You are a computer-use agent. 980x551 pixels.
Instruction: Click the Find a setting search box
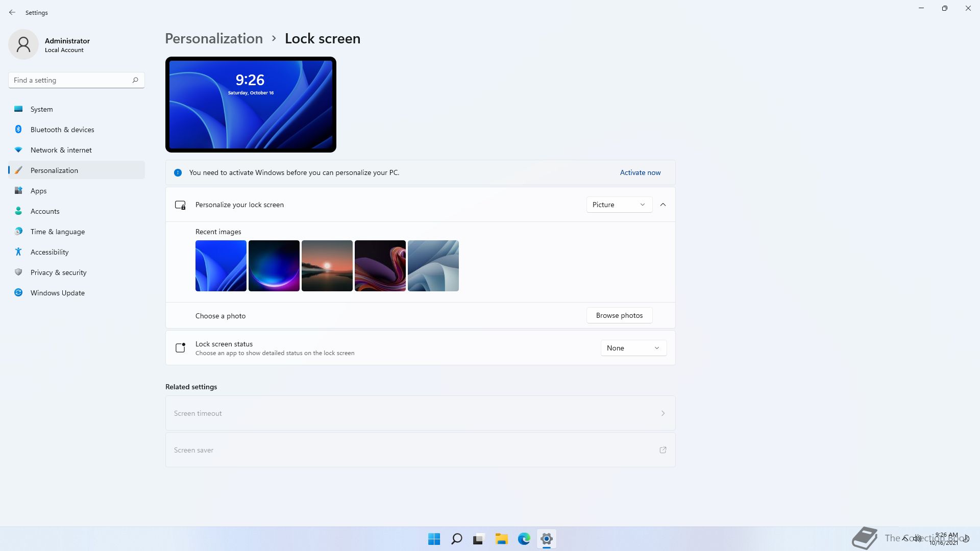77,80
